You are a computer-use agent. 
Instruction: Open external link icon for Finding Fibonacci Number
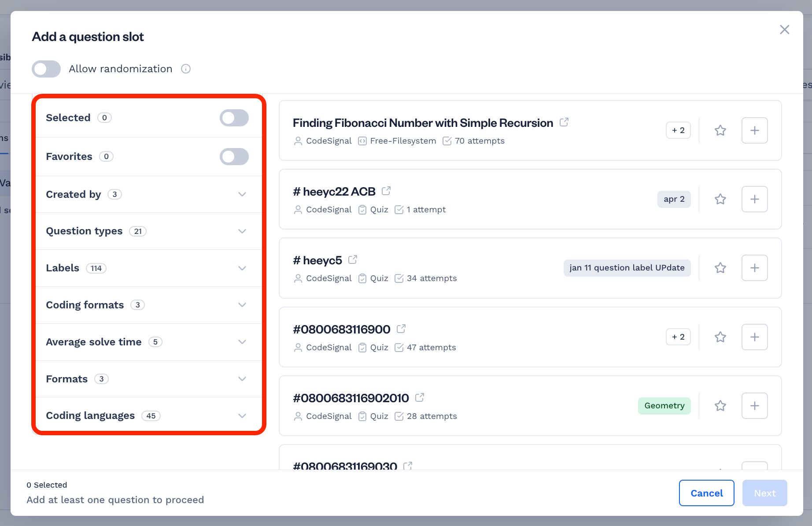pos(564,122)
